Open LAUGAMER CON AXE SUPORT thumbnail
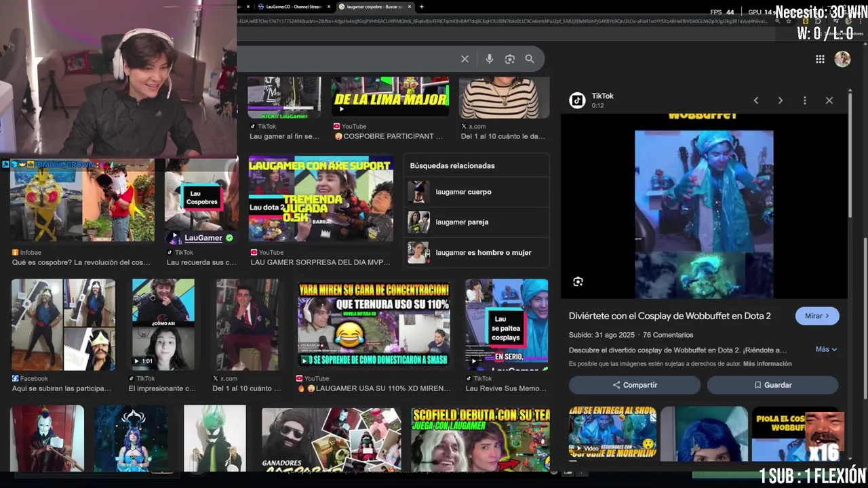This screenshot has height=488, width=868. coord(321,199)
